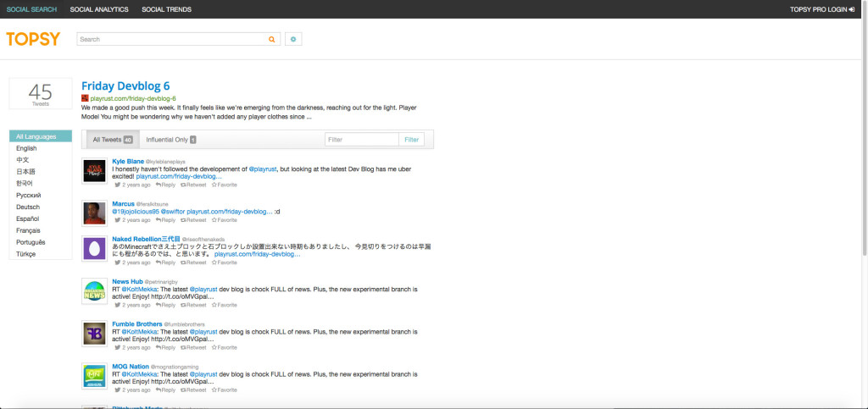Reply to Marcus's tweet
This screenshot has height=409, width=868.
click(x=165, y=220)
